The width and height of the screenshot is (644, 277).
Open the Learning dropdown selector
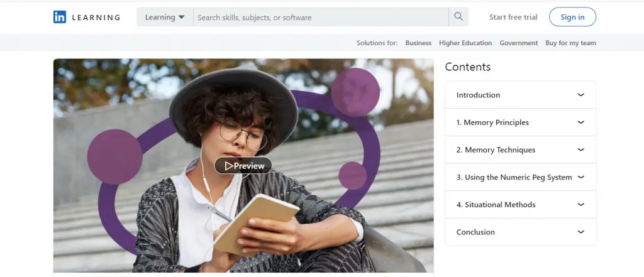point(165,17)
